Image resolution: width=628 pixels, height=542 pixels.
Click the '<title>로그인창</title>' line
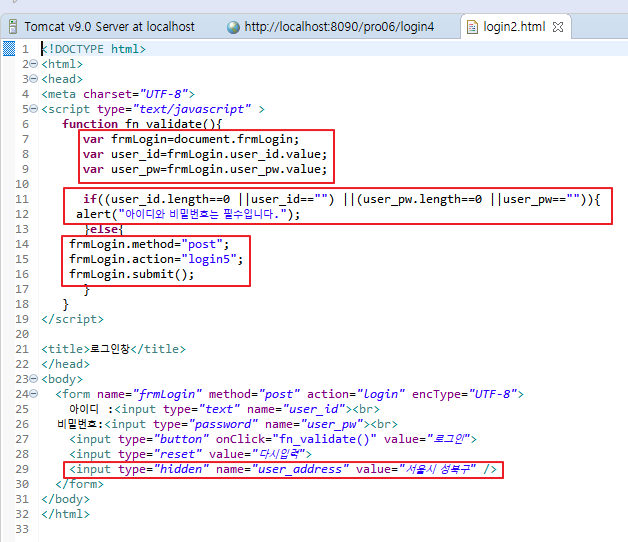pyautogui.click(x=113, y=349)
